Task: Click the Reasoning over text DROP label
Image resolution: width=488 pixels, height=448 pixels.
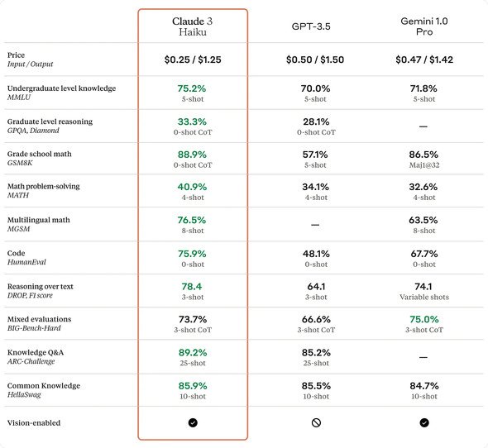Action: click(x=41, y=291)
